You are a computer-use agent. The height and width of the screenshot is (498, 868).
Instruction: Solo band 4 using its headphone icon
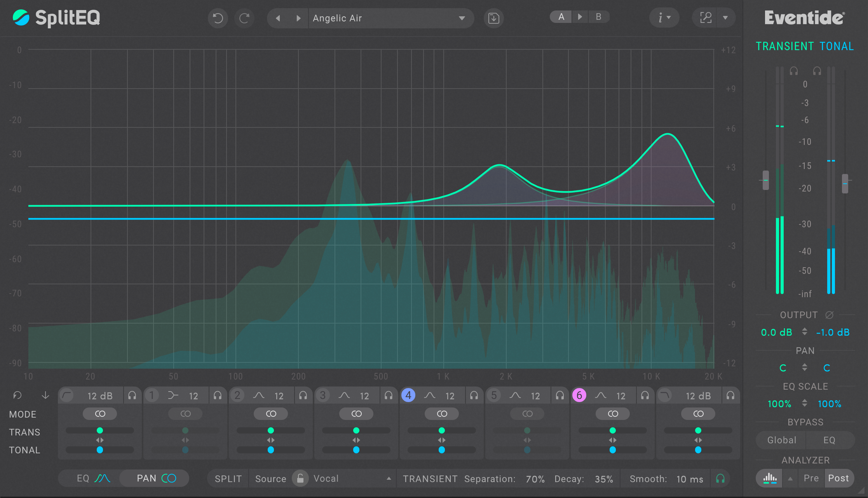tap(474, 395)
